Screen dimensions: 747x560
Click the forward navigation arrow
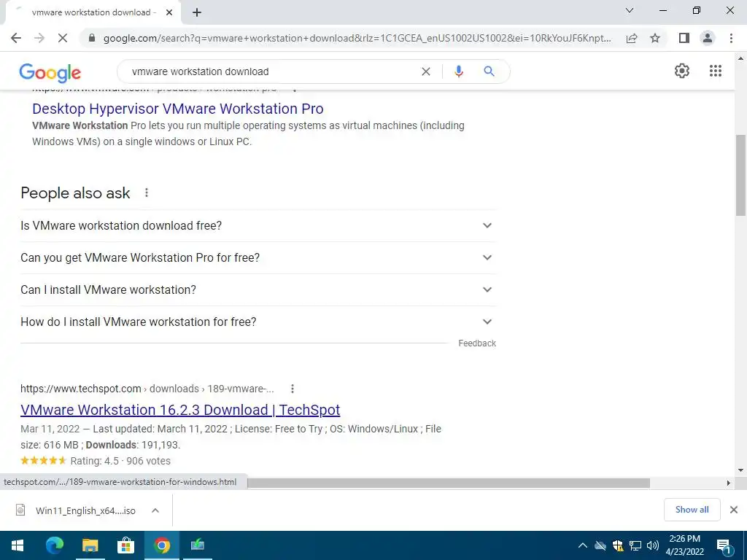click(39, 38)
